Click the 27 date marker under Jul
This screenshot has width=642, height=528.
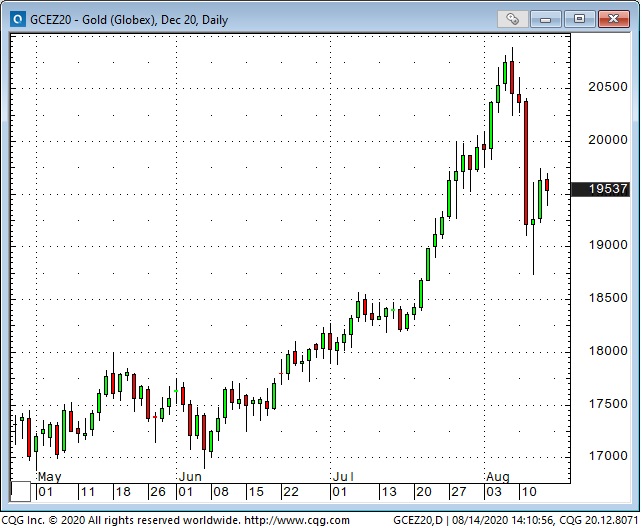[x=458, y=492]
